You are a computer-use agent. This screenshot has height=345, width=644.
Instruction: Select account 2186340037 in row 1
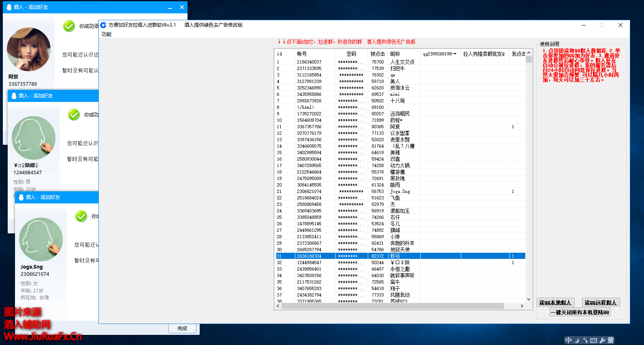pos(400,62)
